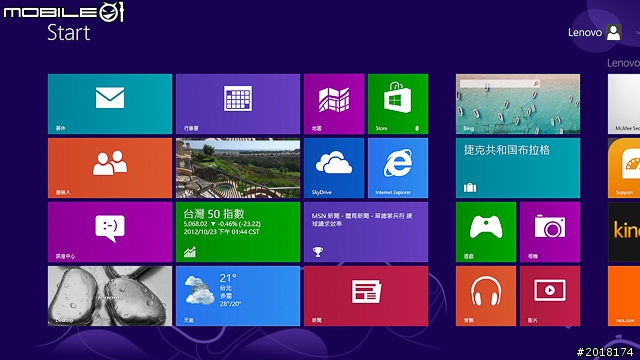Viewport: 640px width, 360px height.
Task: Open the Weather tile showing 21°
Action: (238, 296)
